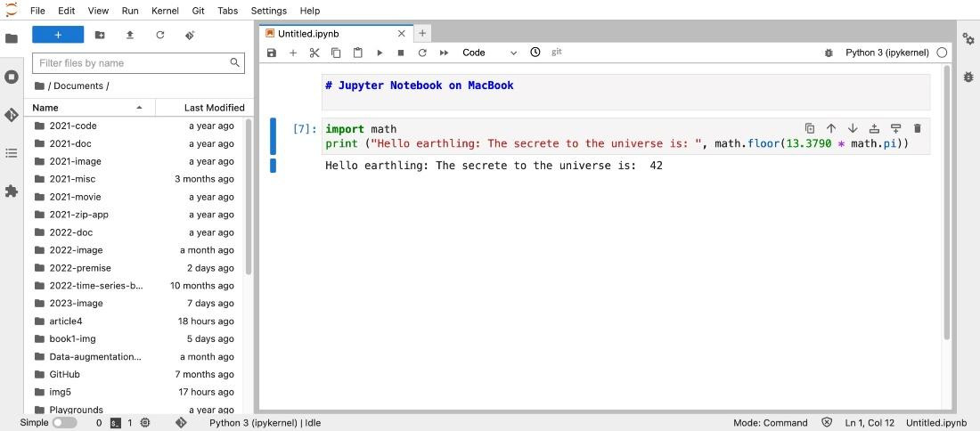The width and height of the screenshot is (980, 431).
Task: Go to root via breadcrumb folder icon
Action: (39, 86)
